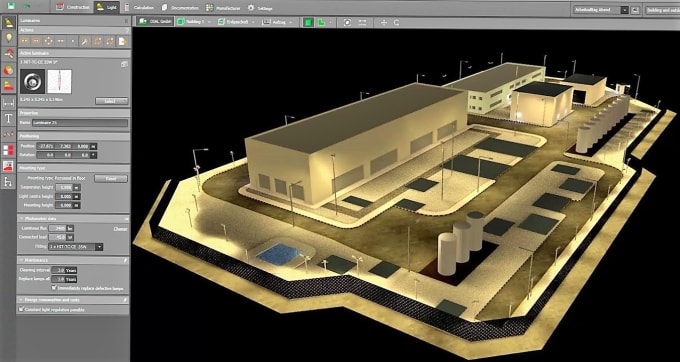Image resolution: width=680 pixels, height=362 pixels.
Task: Click the Mounting height field
Action: 65,205
